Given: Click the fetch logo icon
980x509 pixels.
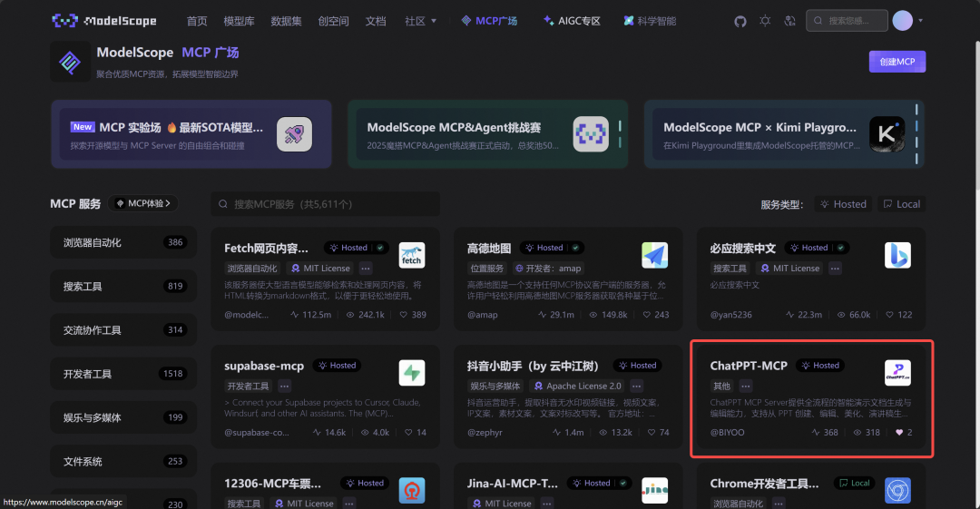Looking at the screenshot, I should [x=412, y=255].
